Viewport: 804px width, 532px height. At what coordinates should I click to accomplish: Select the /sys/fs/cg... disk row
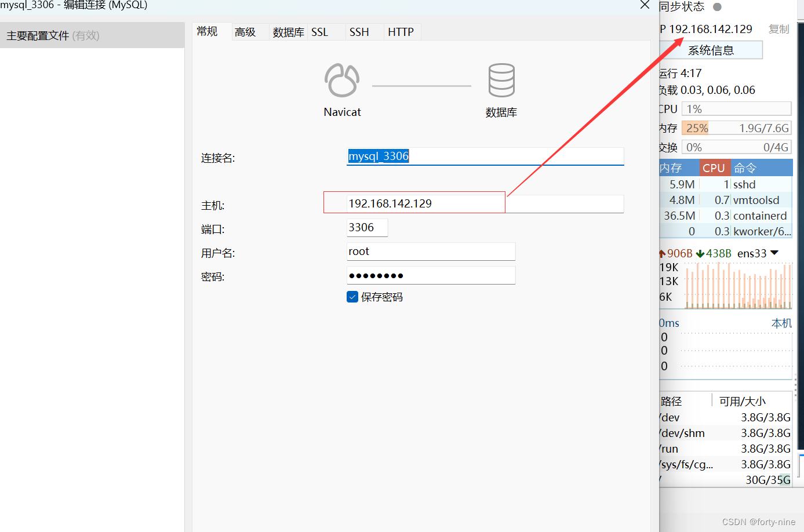(x=726, y=464)
